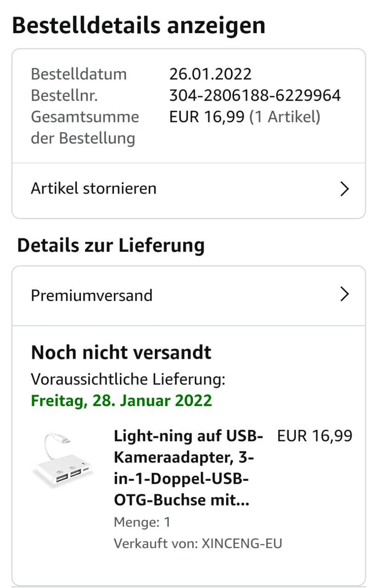Click the Noch nicht versandt status heading
The width and height of the screenshot is (381, 588).
click(x=121, y=352)
